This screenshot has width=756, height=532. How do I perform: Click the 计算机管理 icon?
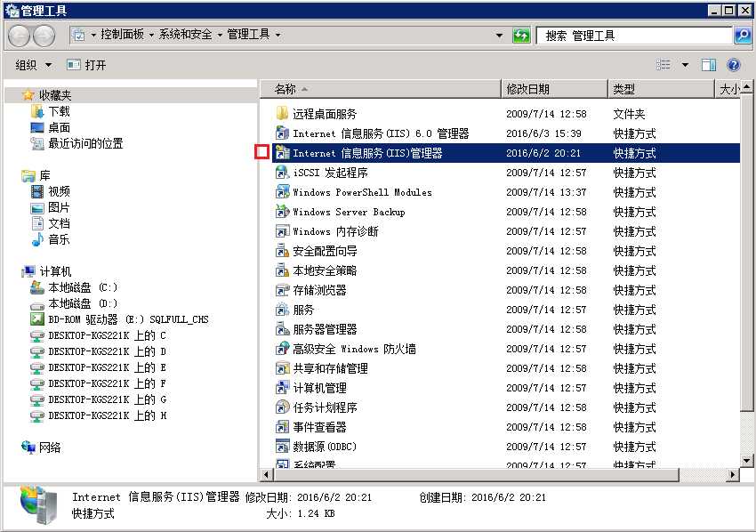tap(282, 388)
